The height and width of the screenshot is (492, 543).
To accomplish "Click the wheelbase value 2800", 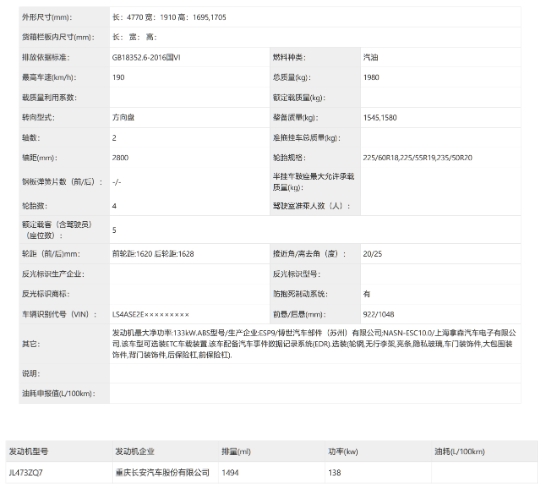I will point(120,158).
